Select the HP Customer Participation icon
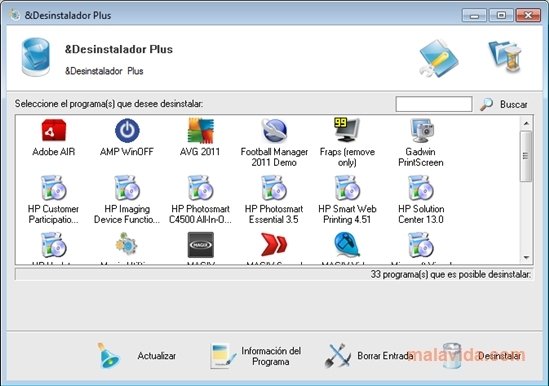The height and width of the screenshot is (386, 549). click(x=54, y=188)
